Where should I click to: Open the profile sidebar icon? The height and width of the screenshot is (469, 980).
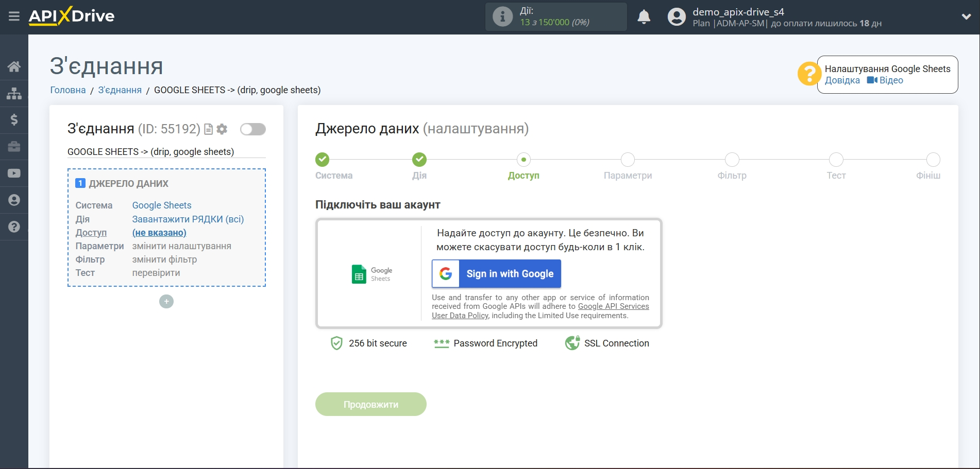click(14, 200)
